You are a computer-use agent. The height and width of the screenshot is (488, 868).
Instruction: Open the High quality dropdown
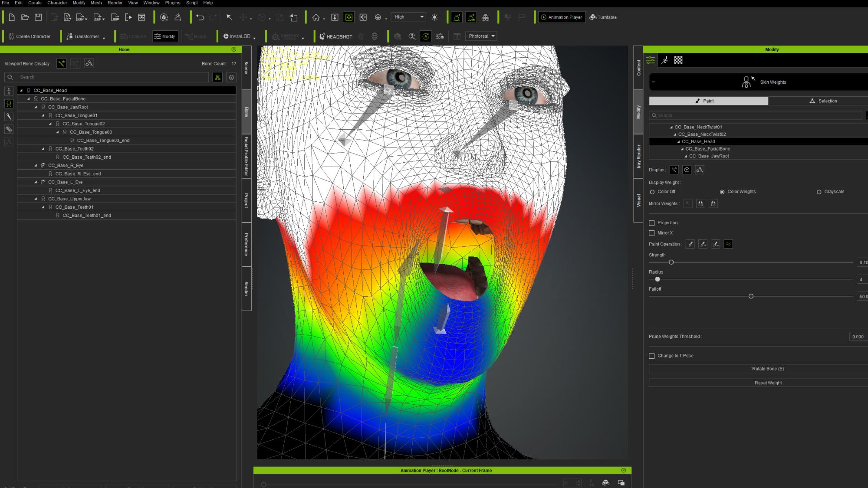pos(408,17)
